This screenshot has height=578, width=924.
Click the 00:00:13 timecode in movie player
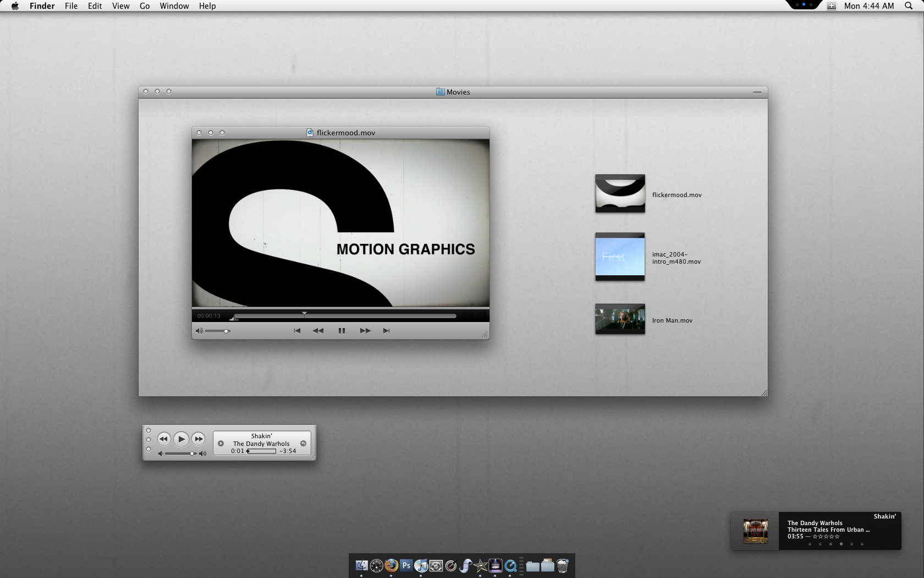click(208, 316)
